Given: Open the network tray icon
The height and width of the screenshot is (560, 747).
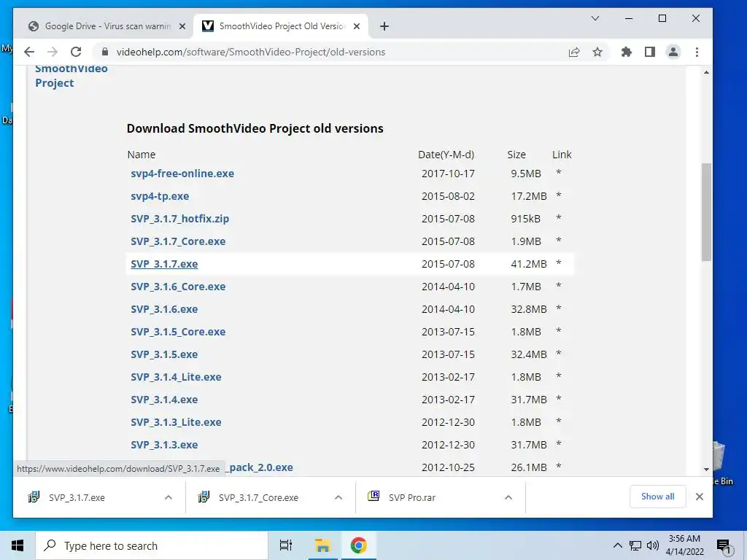Looking at the screenshot, I should pos(635,545).
